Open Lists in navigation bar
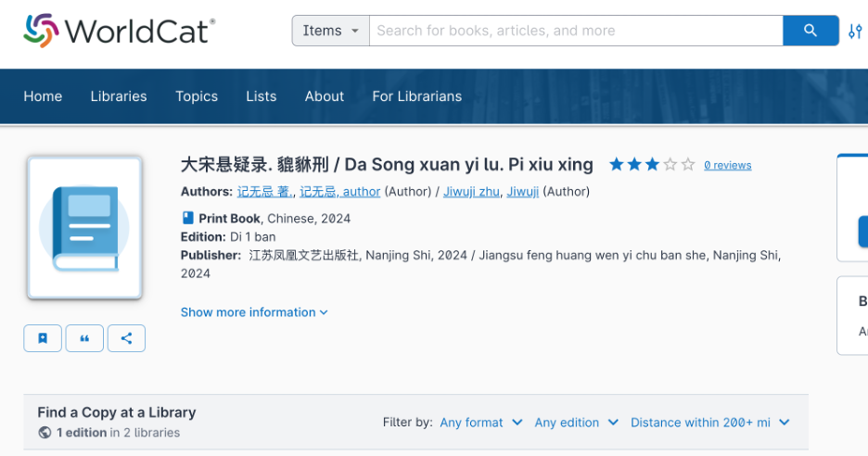 262,96
